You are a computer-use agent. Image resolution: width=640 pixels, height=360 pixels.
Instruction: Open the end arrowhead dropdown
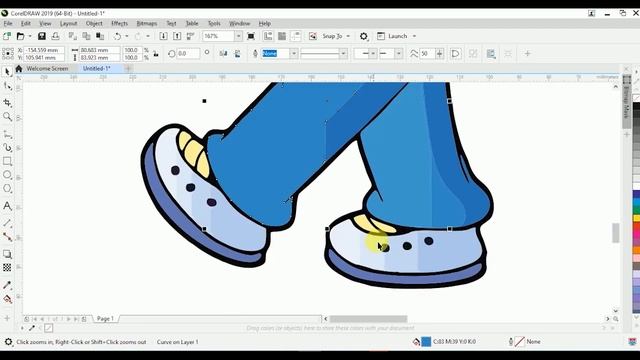[399, 53]
